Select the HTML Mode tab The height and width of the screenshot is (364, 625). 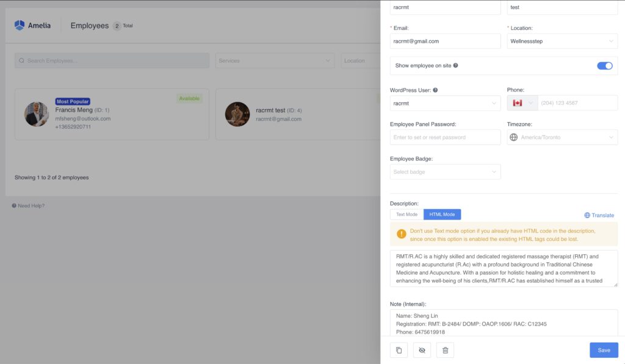(442, 215)
